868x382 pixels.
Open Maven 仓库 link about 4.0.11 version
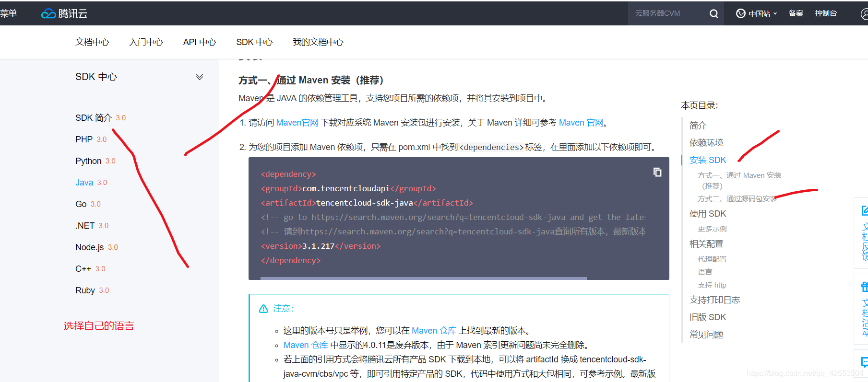(x=306, y=345)
